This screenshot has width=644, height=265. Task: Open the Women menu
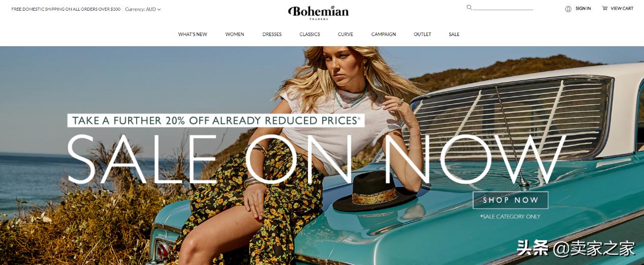pyautogui.click(x=235, y=35)
